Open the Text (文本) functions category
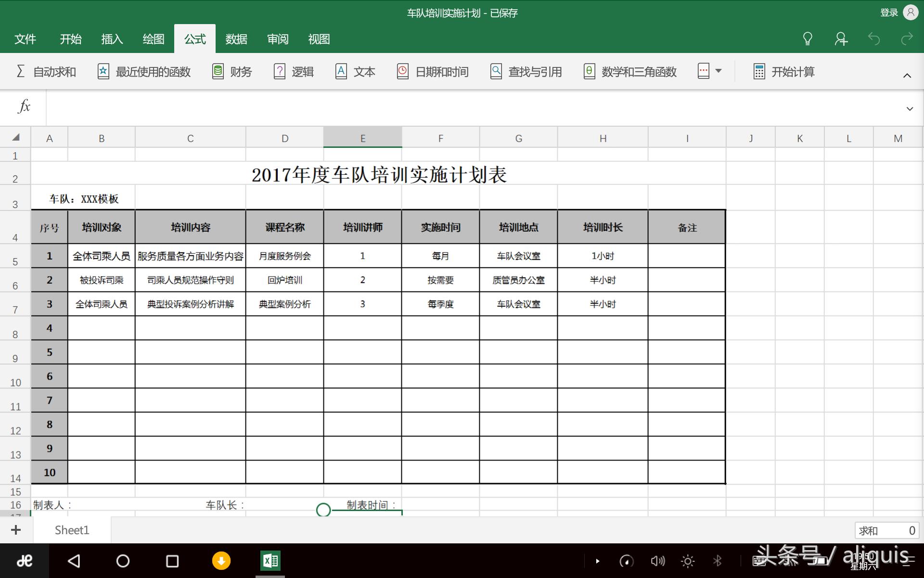 [355, 71]
